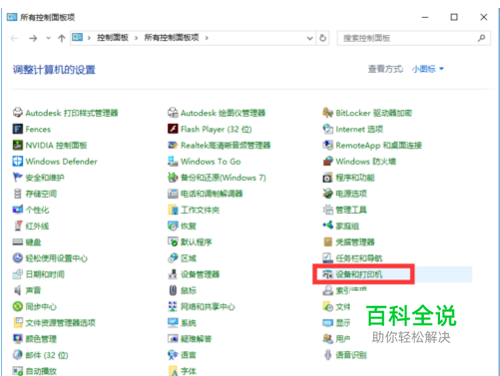Open the 工作文件夹 link
Viewport: 500px width, 376px height.
[200, 210]
